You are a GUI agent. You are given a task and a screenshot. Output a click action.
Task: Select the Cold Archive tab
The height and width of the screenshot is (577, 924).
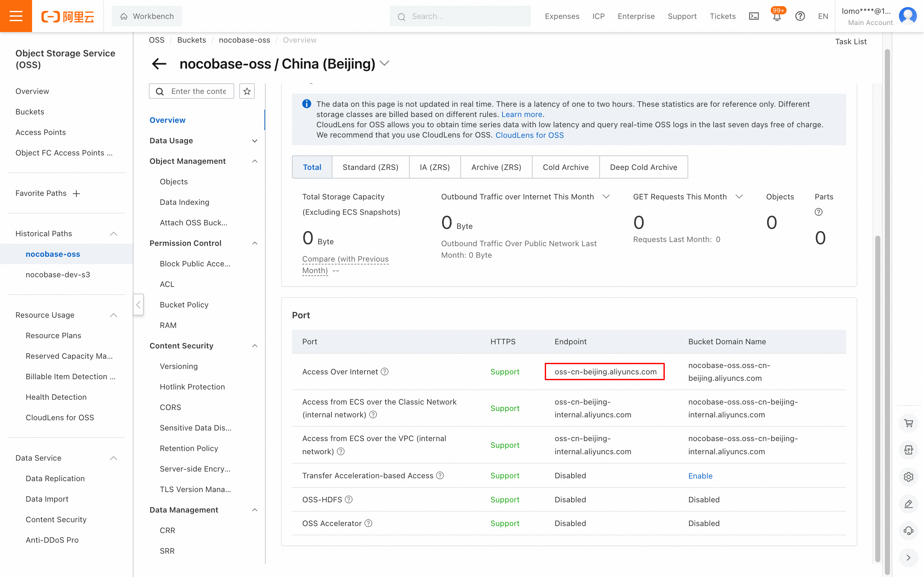[x=566, y=167]
